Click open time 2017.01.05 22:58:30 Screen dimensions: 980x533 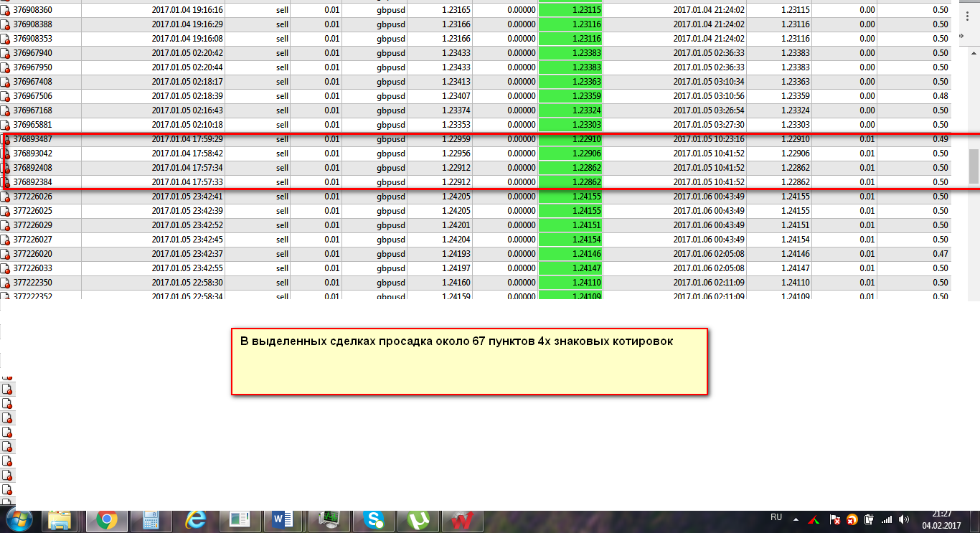[188, 283]
